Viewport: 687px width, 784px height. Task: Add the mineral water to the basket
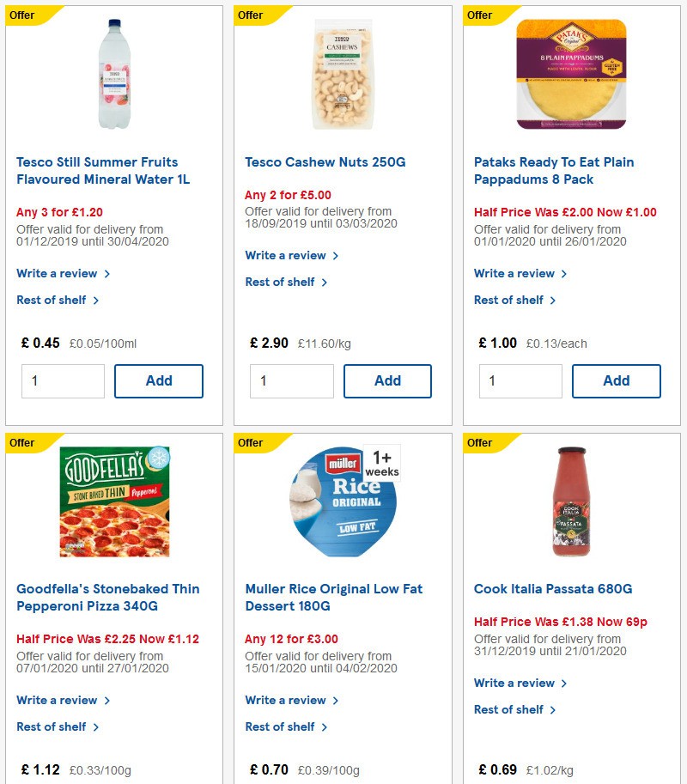pyautogui.click(x=159, y=380)
